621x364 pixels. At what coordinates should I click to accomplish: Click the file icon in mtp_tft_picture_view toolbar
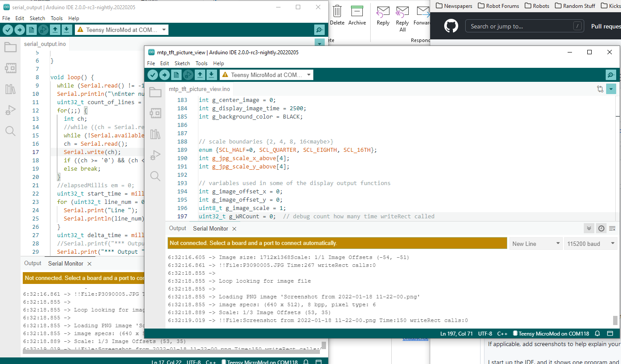(176, 75)
